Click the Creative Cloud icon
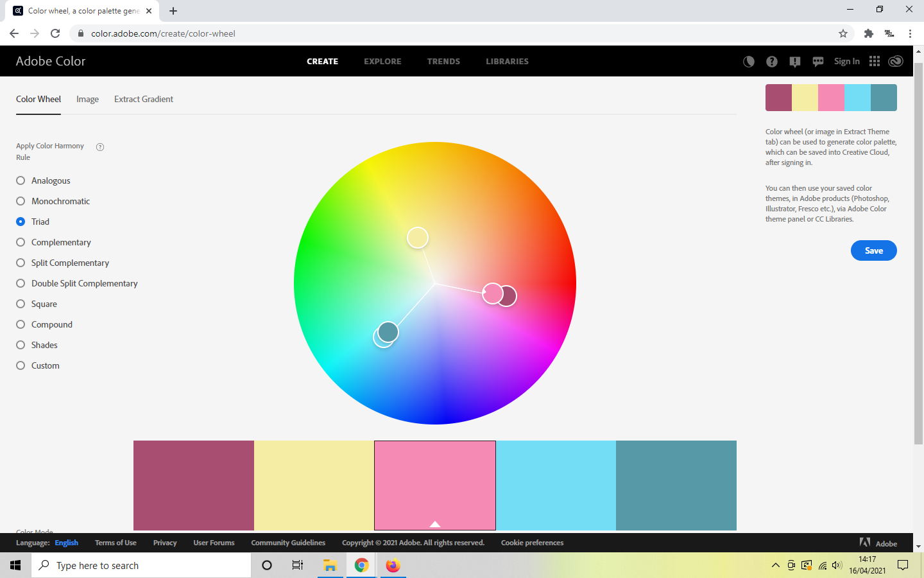The image size is (924, 578). click(896, 61)
